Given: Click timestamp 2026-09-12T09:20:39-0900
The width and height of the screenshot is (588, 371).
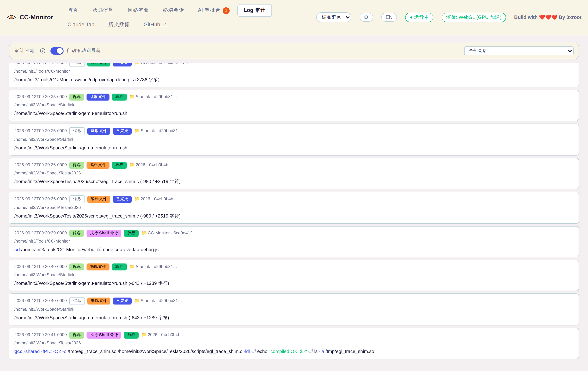Looking at the screenshot, I should (40, 233).
